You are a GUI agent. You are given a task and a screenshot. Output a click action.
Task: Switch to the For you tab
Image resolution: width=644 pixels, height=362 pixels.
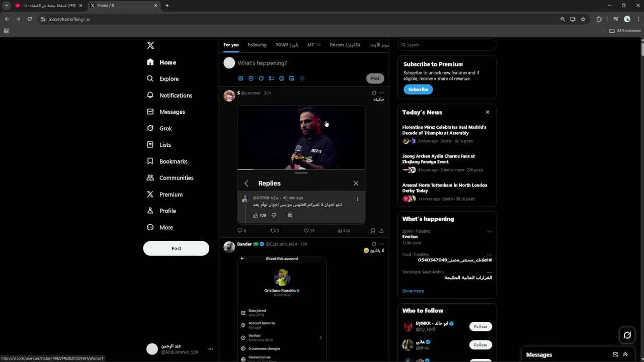231,45
